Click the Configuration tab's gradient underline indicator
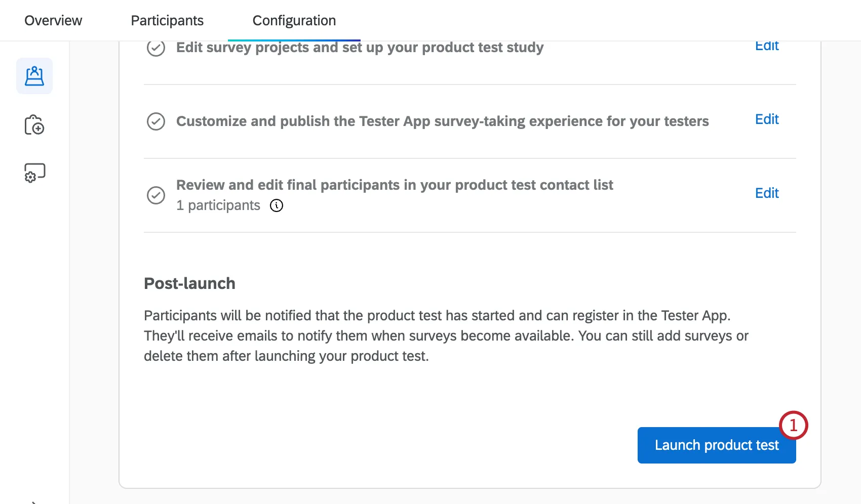Viewport: 861px width, 504px height. 294,38
